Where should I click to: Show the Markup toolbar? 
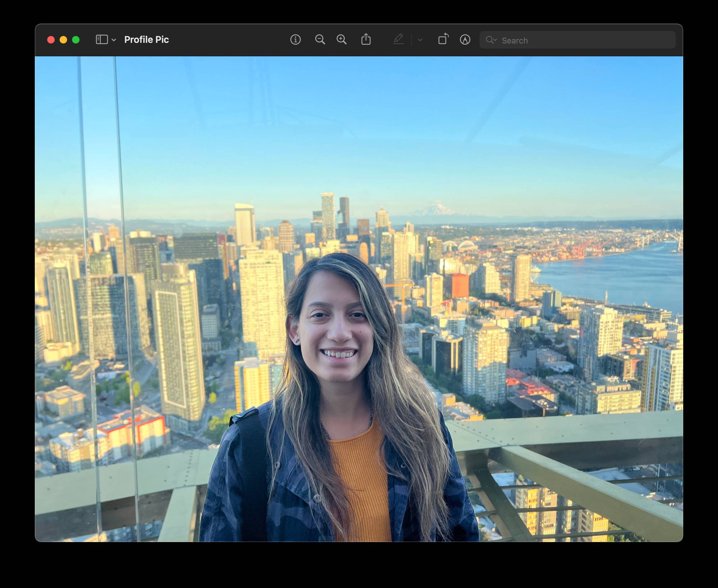point(465,40)
